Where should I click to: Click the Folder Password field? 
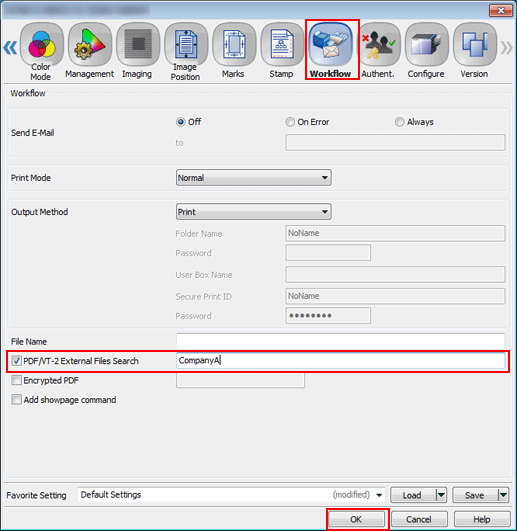pos(328,253)
